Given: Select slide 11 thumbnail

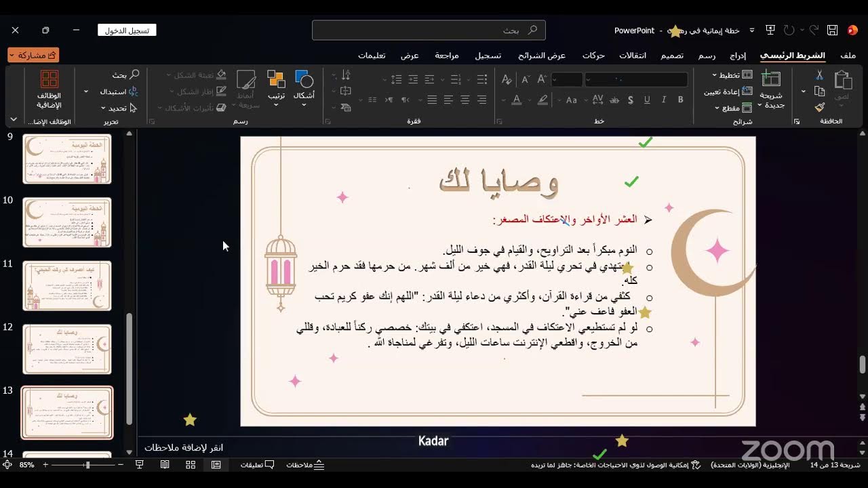Looking at the screenshot, I should (67, 285).
